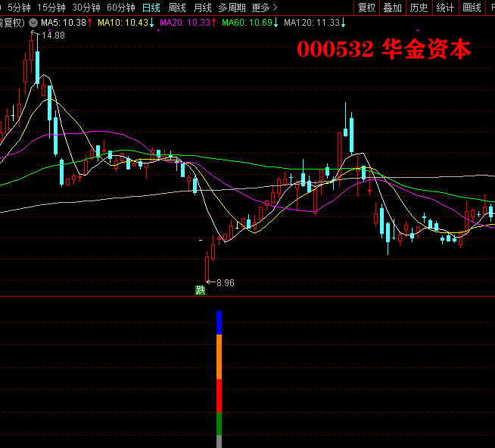
Task: Show the 月线 monthly chart
Action: (x=202, y=8)
